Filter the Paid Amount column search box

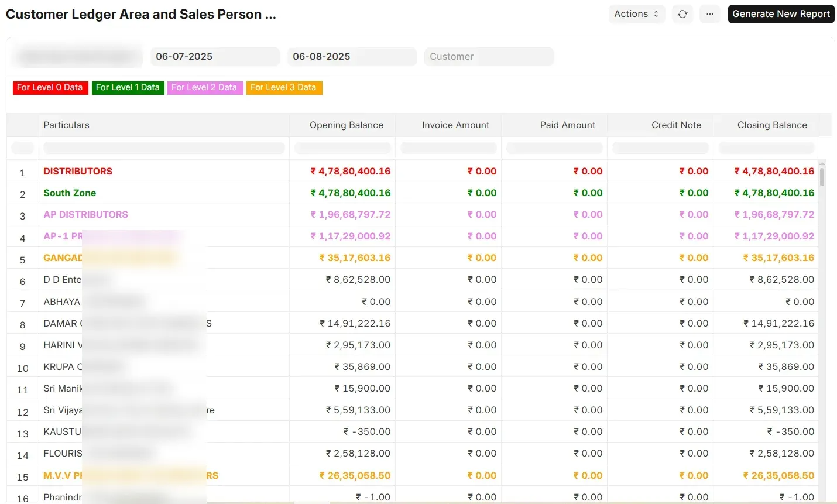pos(554,148)
